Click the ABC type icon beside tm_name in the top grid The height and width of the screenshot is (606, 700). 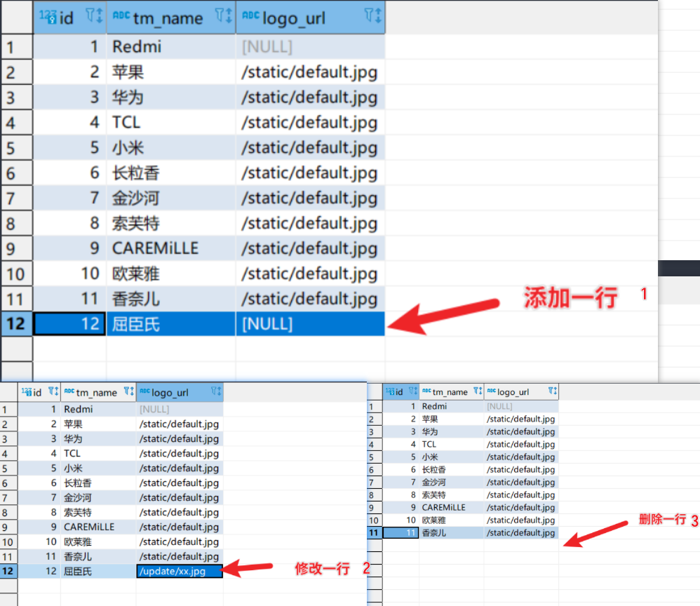click(121, 15)
